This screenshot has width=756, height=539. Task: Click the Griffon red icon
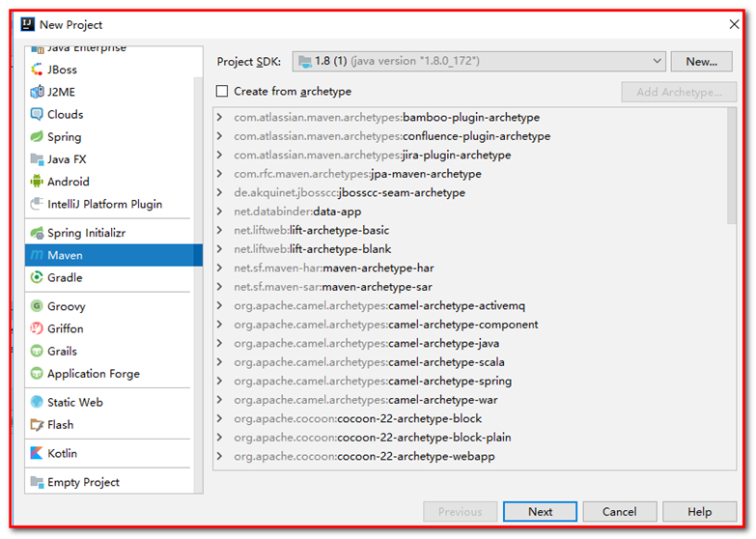click(37, 328)
